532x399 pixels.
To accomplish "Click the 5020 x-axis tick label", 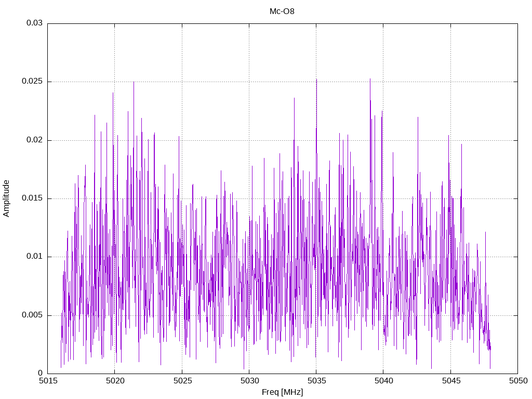I will [x=115, y=381].
